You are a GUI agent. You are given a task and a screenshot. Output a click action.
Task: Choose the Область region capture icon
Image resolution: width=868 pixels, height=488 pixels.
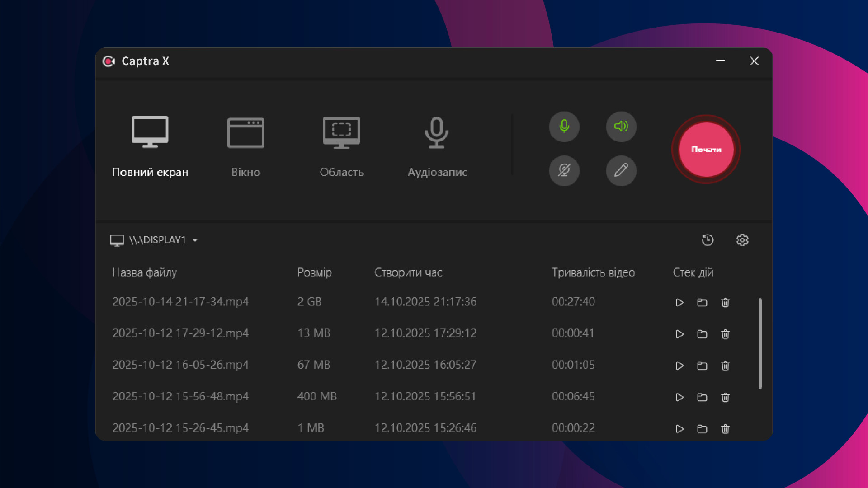coord(341,133)
